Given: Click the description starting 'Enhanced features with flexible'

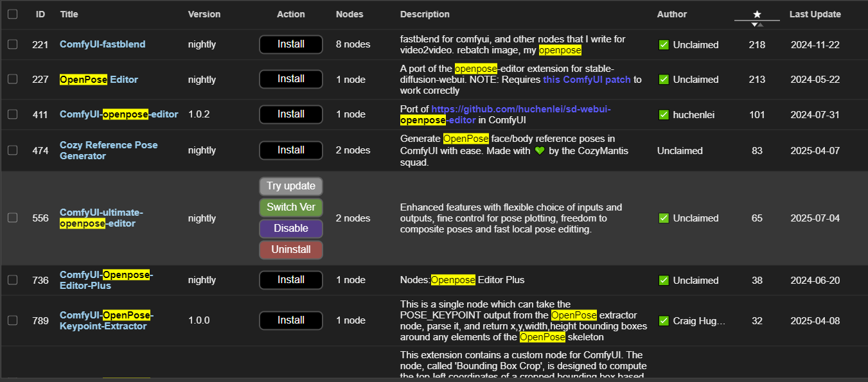Looking at the screenshot, I should pos(511,218).
